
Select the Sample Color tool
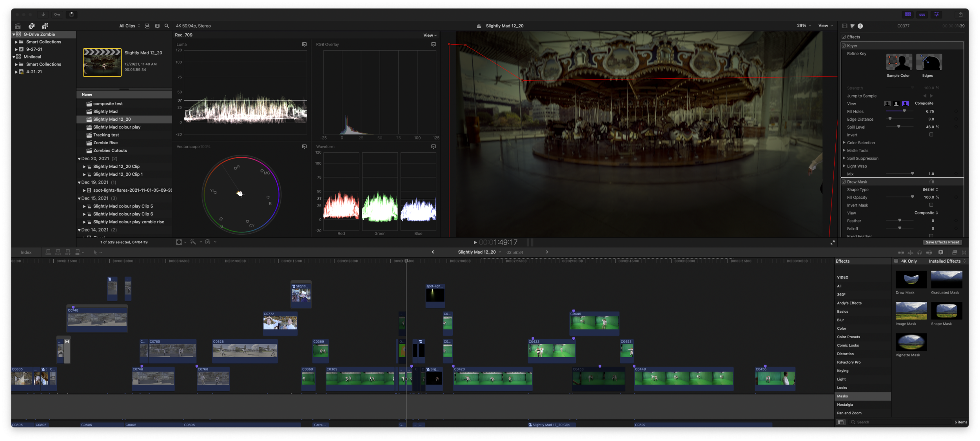(x=898, y=63)
